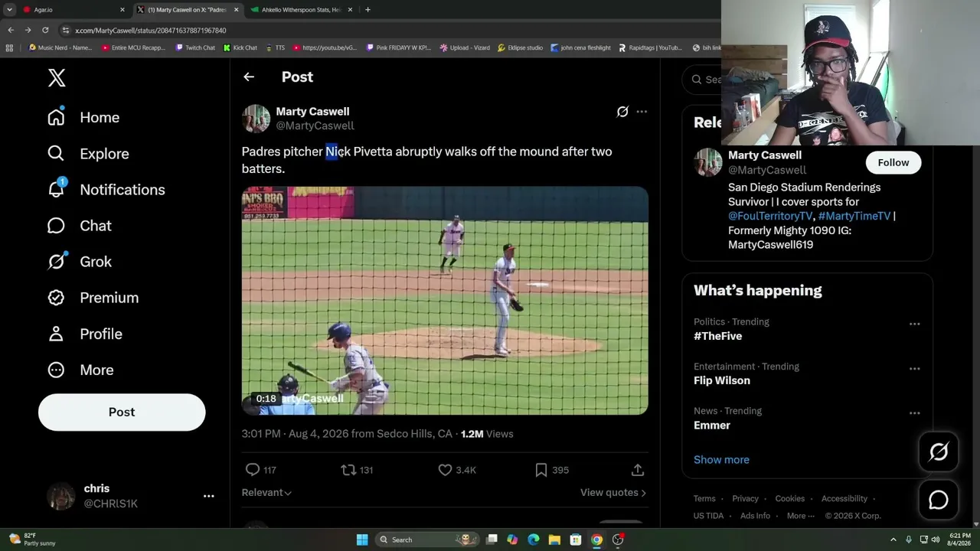Open the floating chat bubble button
This screenshot has width=980, height=551.
click(x=939, y=500)
